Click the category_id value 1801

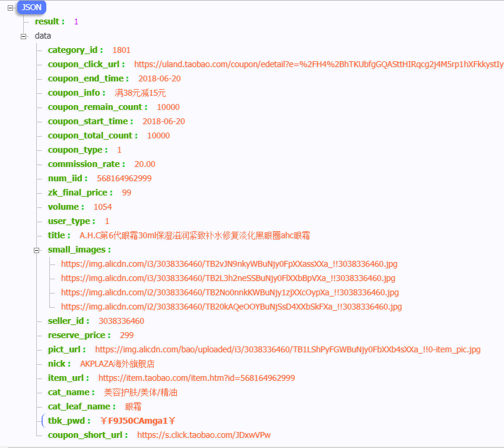click(x=121, y=50)
